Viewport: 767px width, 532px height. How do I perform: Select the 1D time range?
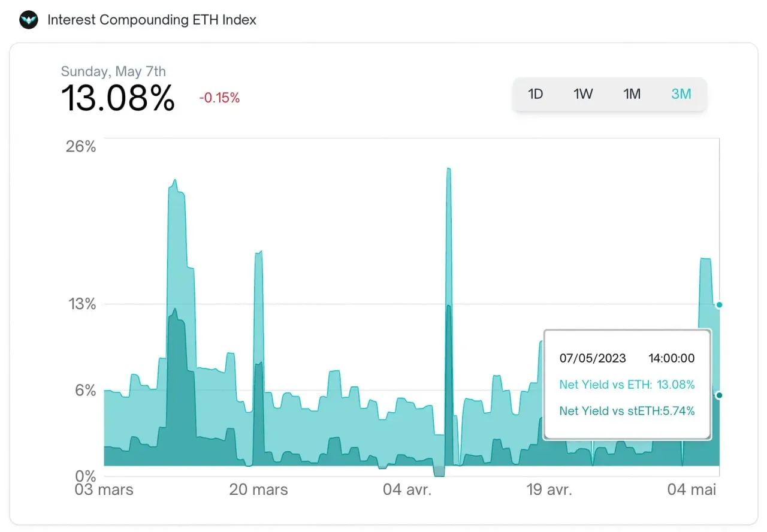[535, 94]
